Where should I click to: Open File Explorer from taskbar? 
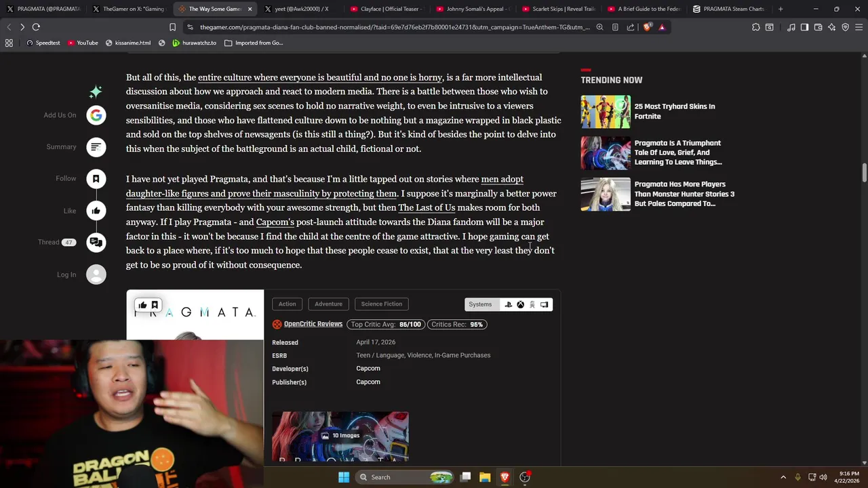click(x=485, y=477)
